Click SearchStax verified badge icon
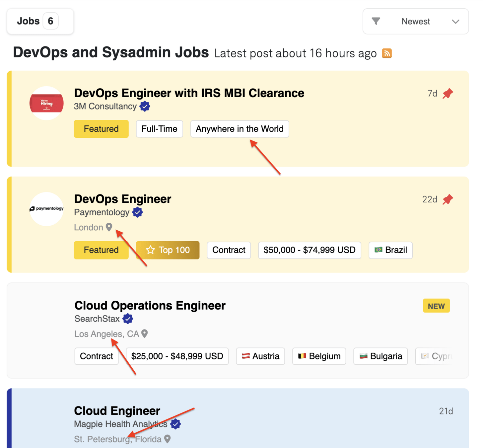This screenshot has height=448, width=483. pos(128,319)
